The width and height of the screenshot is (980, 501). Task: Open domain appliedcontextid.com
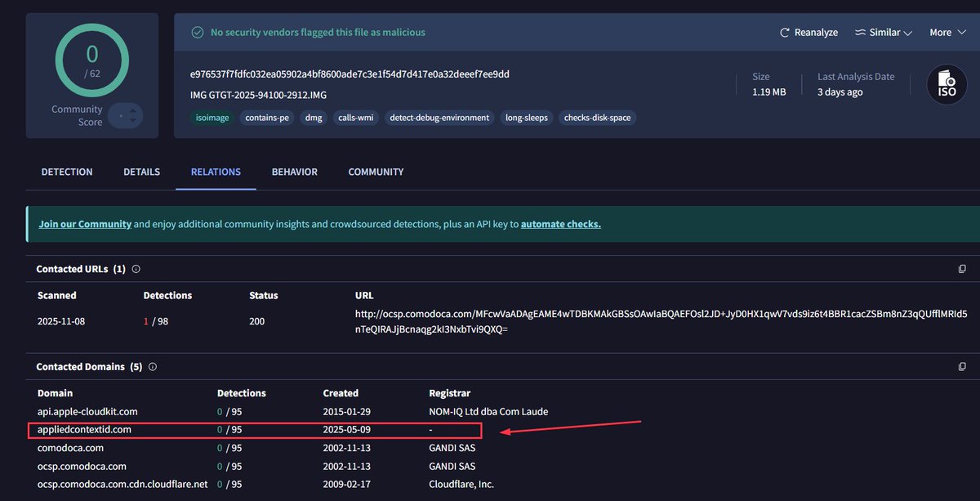(x=84, y=429)
